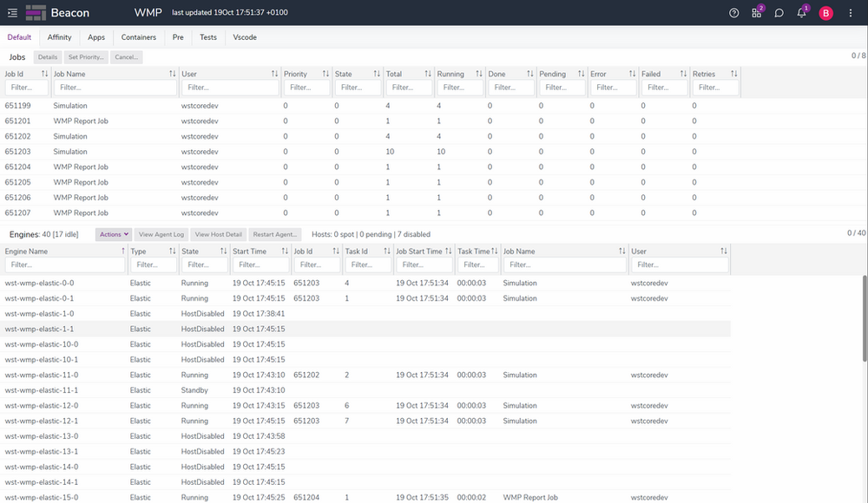Sort engines by Task Id
Image resolution: width=868 pixels, height=503 pixels.
pyautogui.click(x=387, y=251)
